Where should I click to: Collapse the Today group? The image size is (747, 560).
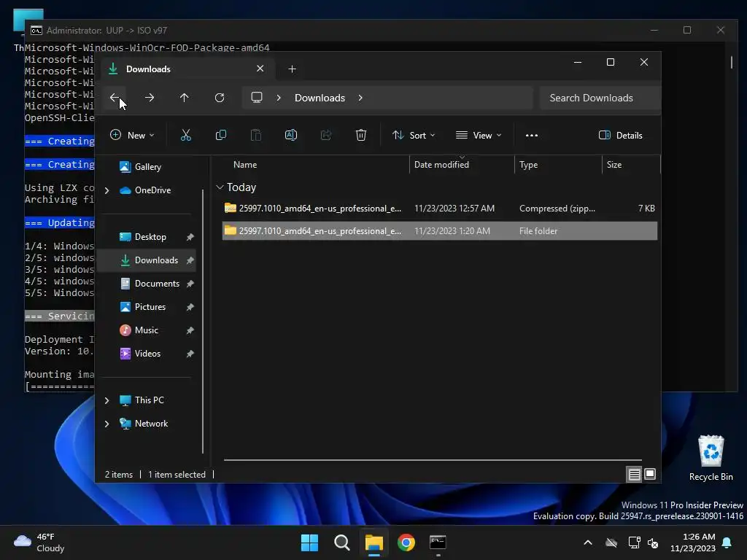tap(220, 187)
